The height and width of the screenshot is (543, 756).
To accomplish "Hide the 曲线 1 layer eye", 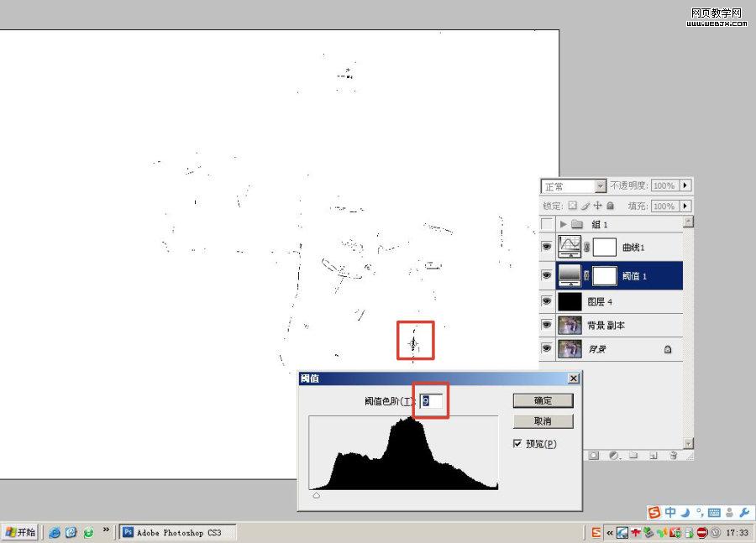I will point(546,247).
